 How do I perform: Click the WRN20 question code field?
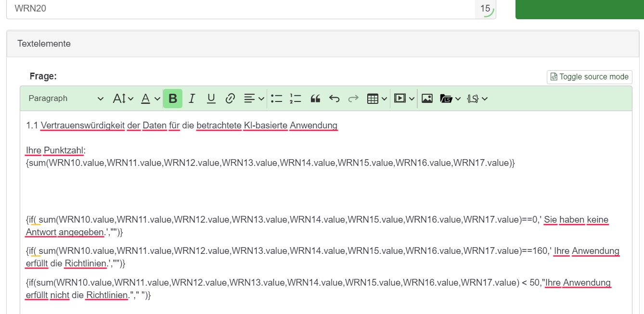[x=241, y=9]
